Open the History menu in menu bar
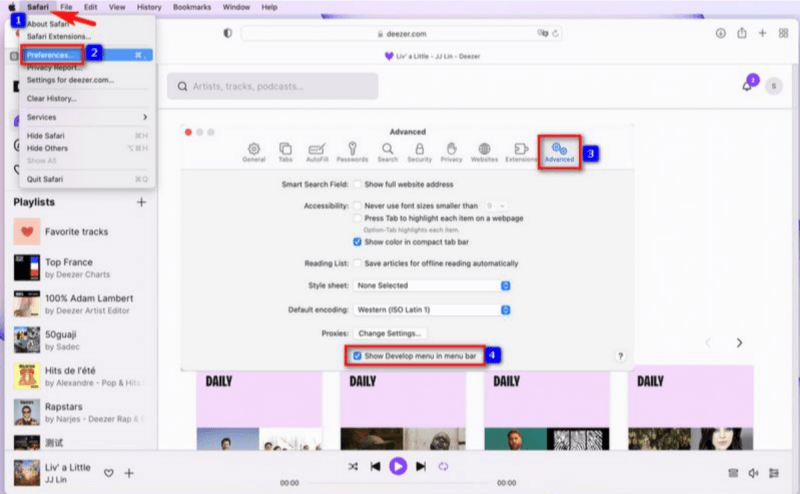 (x=149, y=7)
